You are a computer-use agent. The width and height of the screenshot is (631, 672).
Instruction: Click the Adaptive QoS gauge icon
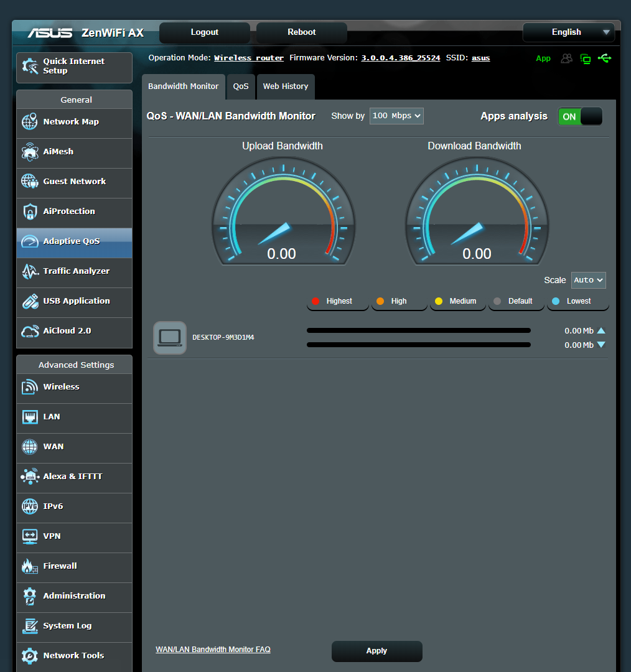pyautogui.click(x=30, y=241)
